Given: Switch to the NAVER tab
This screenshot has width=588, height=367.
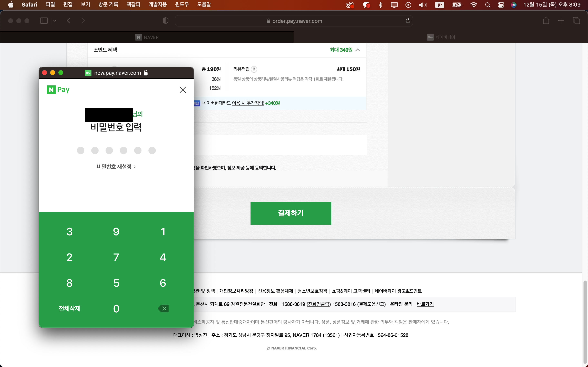Looking at the screenshot, I should [x=147, y=37].
